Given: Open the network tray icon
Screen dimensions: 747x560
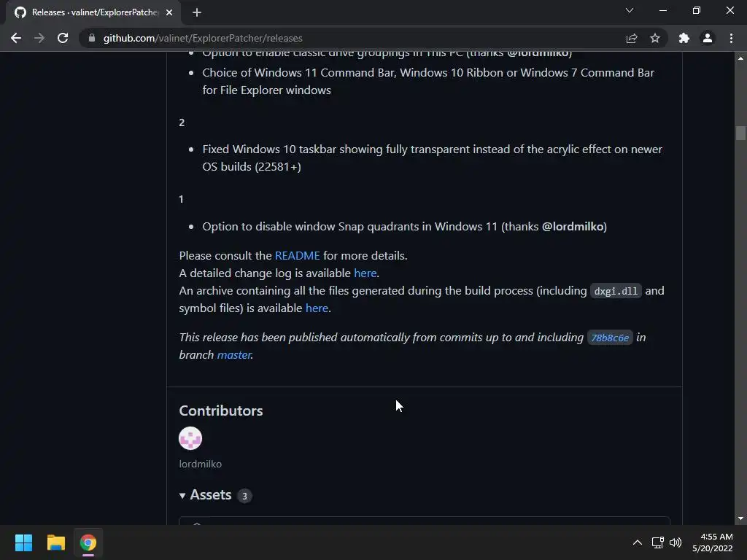Looking at the screenshot, I should click(x=658, y=542).
